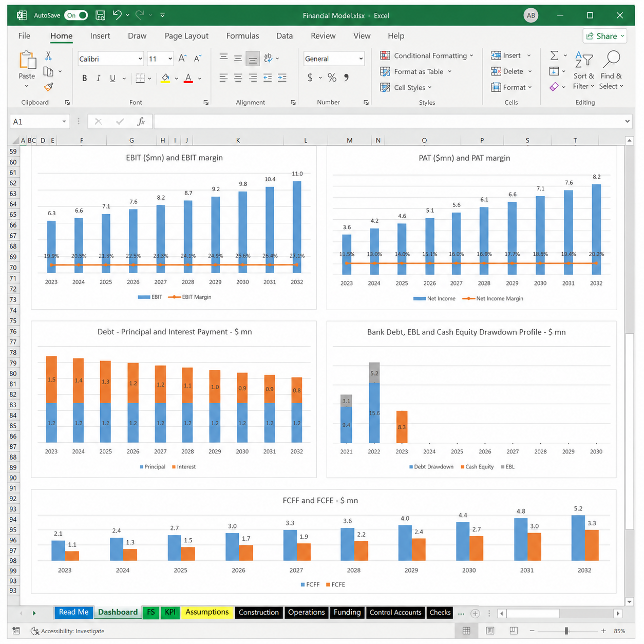Click the Copy icon

48,71
